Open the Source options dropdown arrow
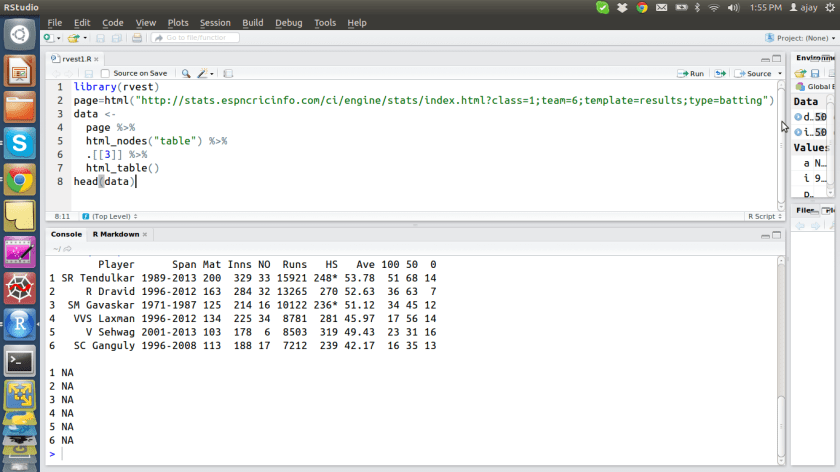The image size is (840, 472). tap(779, 73)
